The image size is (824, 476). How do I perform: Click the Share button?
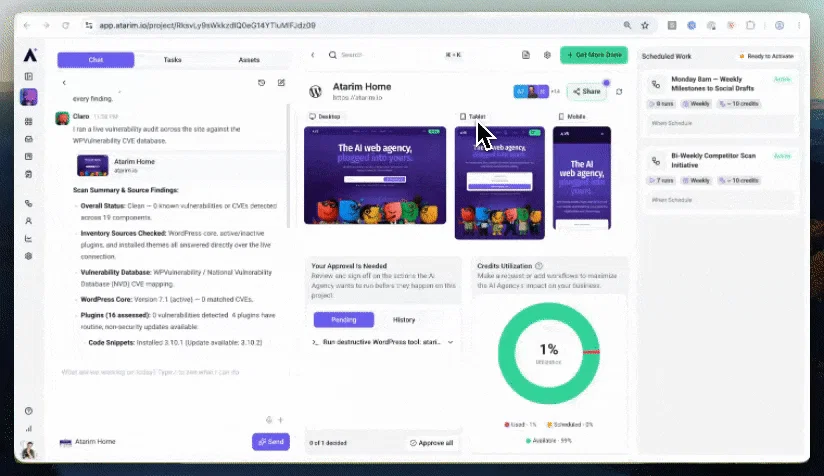pos(586,91)
